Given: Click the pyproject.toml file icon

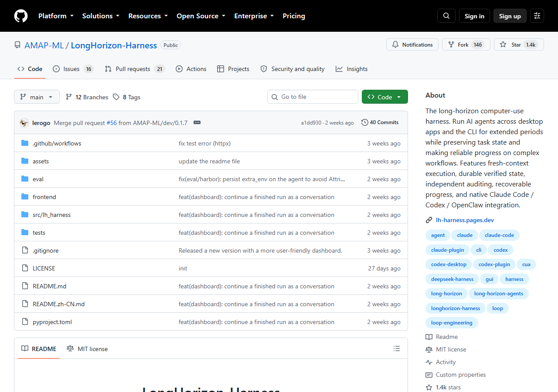Looking at the screenshot, I should click(25, 322).
